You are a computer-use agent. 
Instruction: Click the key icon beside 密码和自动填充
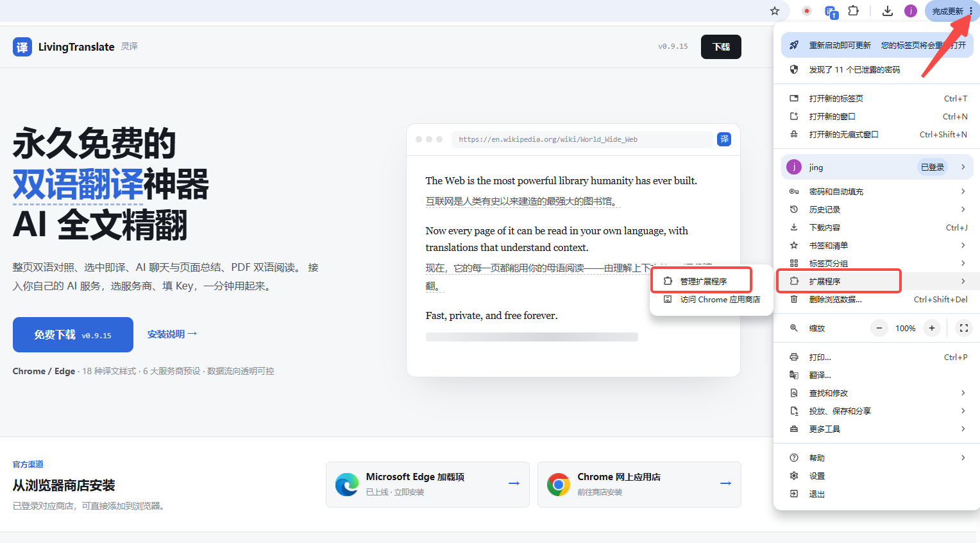point(794,191)
